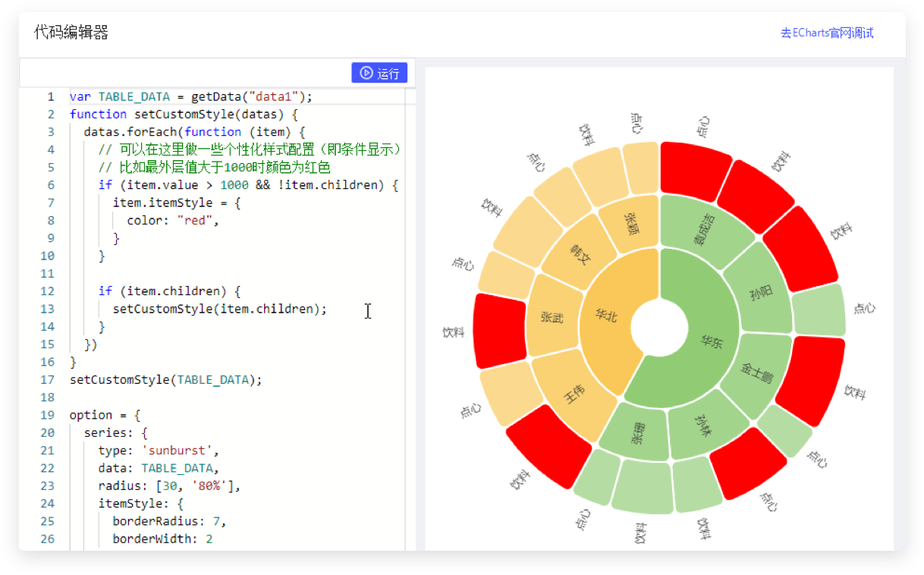This screenshot has width=924, height=575.
Task: Click the 韩文 orange segment
Action: (580, 255)
